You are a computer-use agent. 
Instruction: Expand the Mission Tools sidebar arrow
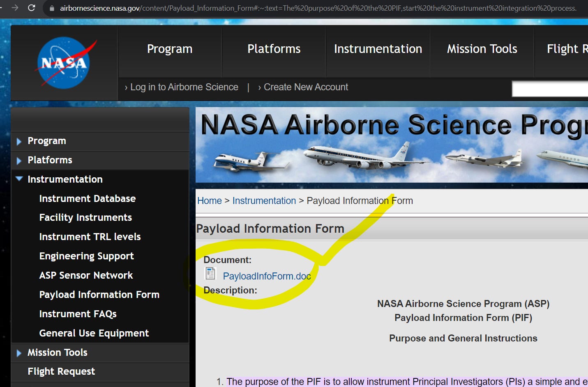click(x=19, y=353)
